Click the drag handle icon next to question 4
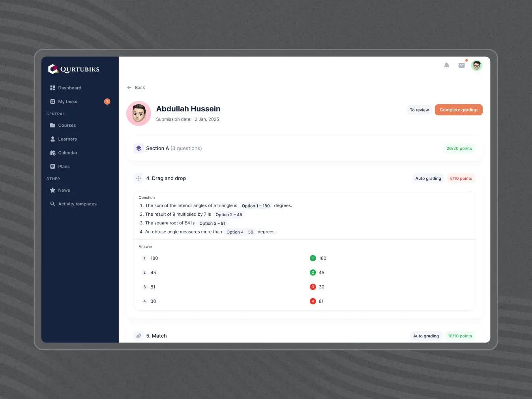The width and height of the screenshot is (532, 399). pos(139,178)
